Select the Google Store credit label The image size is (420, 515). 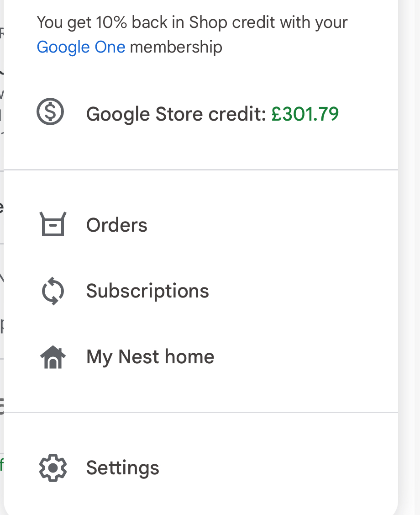(x=176, y=114)
